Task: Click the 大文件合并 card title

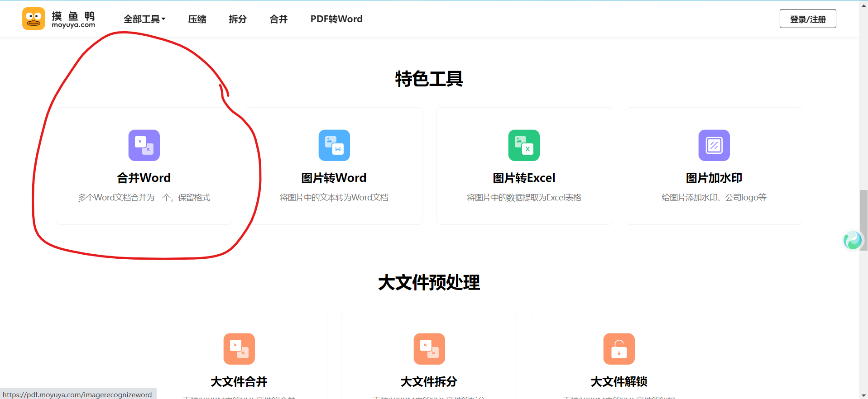Action: (x=239, y=381)
